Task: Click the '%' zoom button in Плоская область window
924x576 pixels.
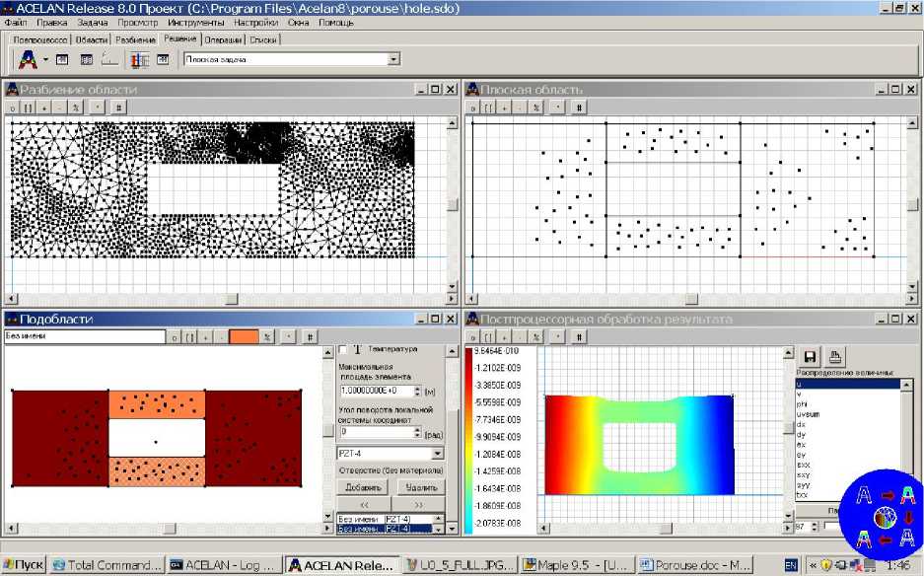Action: (x=535, y=107)
